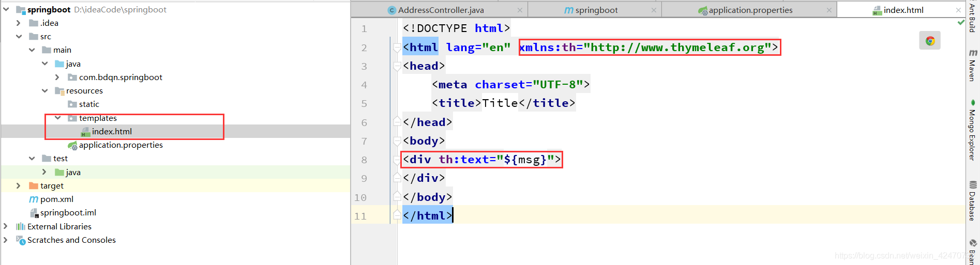The width and height of the screenshot is (980, 265).
Task: Select application.properties in project tree
Action: click(x=175, y=145)
